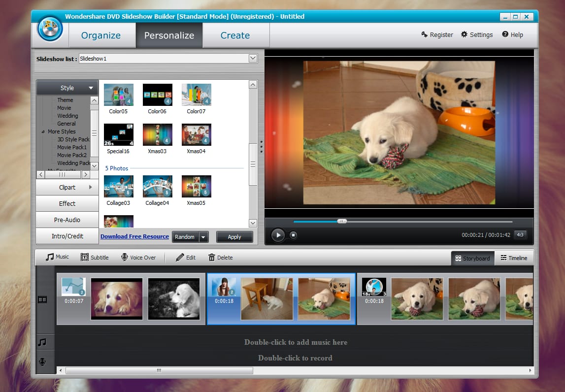The height and width of the screenshot is (392, 565).
Task: Select Movie Pack1 in style tree
Action: click(72, 147)
